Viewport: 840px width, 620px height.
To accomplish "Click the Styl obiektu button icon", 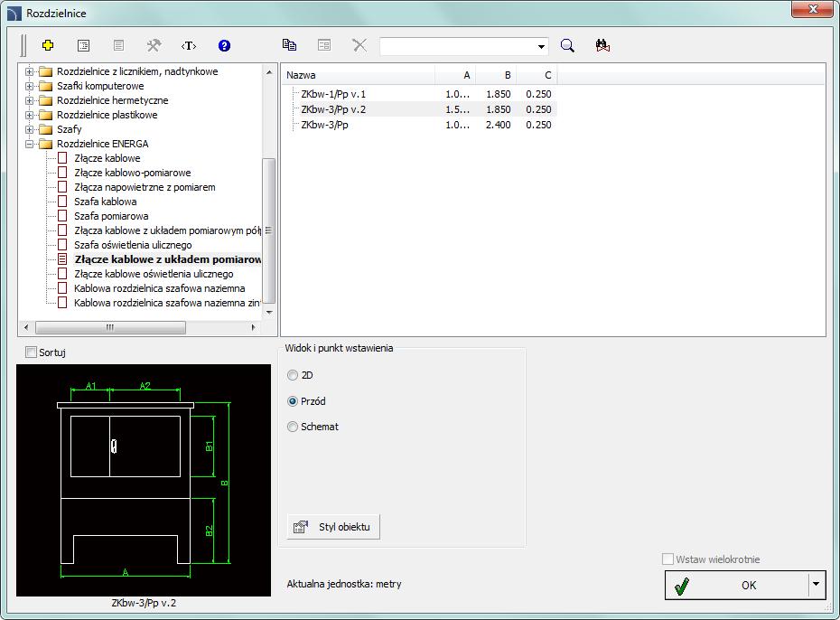I will pyautogui.click(x=301, y=527).
